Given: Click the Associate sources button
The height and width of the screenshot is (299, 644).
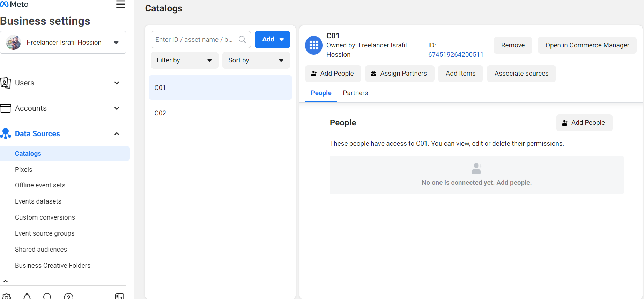Looking at the screenshot, I should [521, 74].
